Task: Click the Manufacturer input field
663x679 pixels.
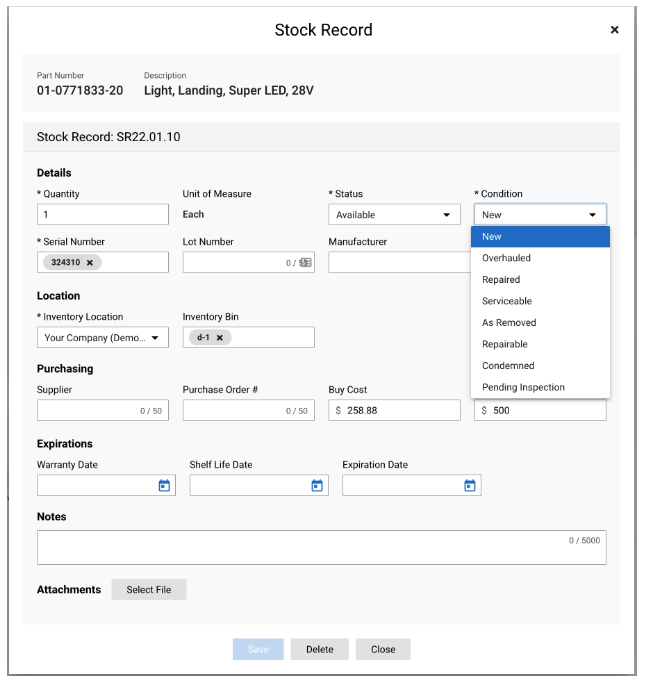Action: (399, 262)
